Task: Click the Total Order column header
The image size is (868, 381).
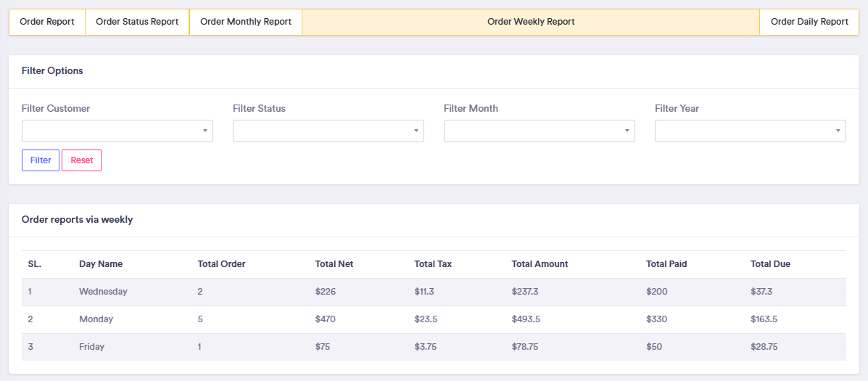Action: pyautogui.click(x=221, y=264)
